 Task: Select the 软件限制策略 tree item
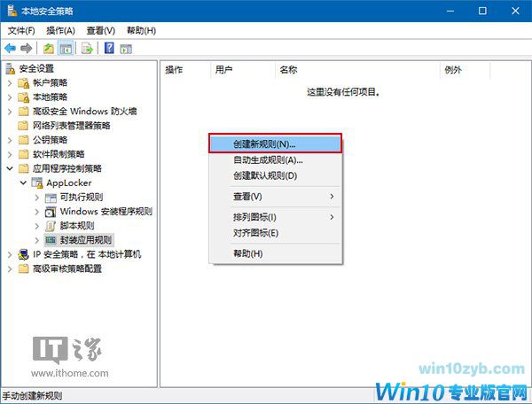click(59, 154)
